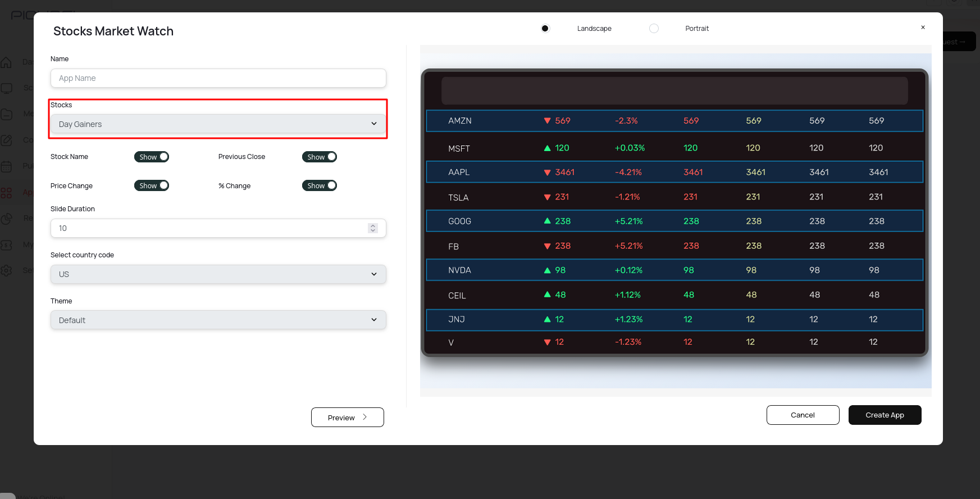Open the Theme Default dropdown
980x499 pixels.
point(218,320)
